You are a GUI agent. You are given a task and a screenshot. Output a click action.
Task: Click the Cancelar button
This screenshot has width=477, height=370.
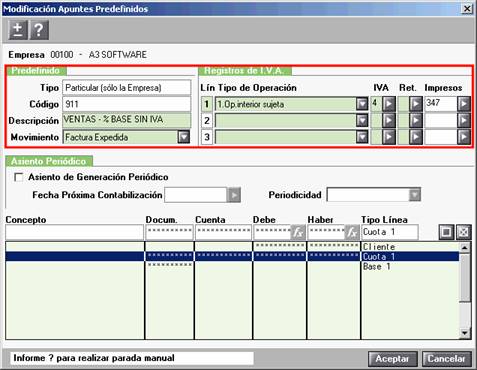tap(447, 359)
